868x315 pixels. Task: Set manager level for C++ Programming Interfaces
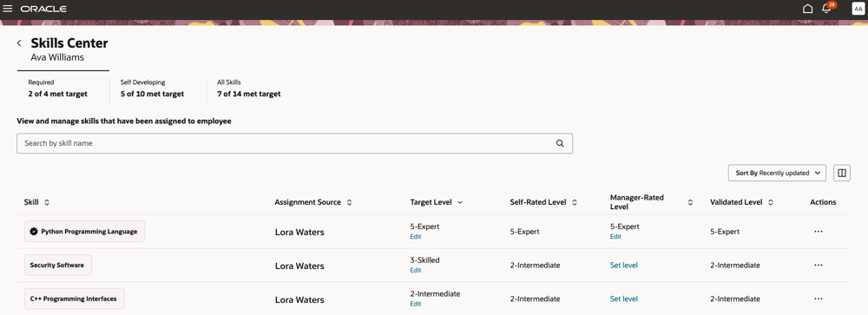pyautogui.click(x=624, y=299)
